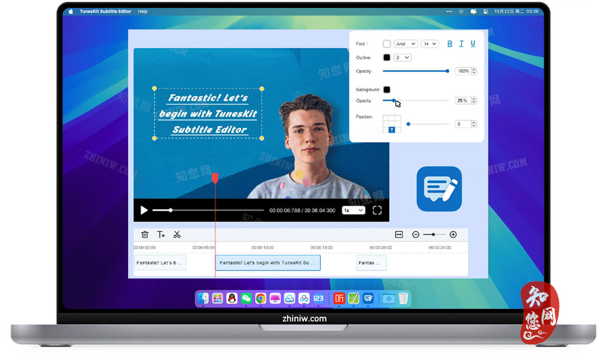607x364 pixels.
Task: Toggle bold formatting B
Action: click(450, 43)
